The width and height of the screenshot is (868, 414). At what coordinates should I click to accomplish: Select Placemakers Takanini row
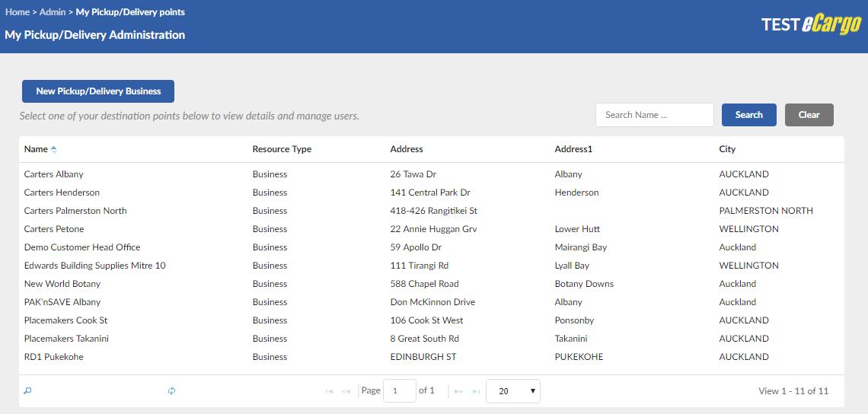coord(432,338)
